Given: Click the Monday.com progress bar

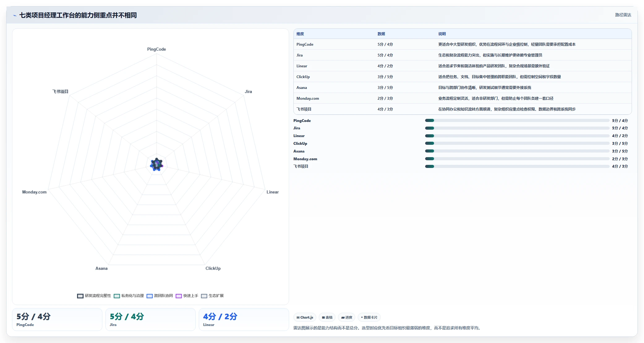Looking at the screenshot, I should (517, 159).
